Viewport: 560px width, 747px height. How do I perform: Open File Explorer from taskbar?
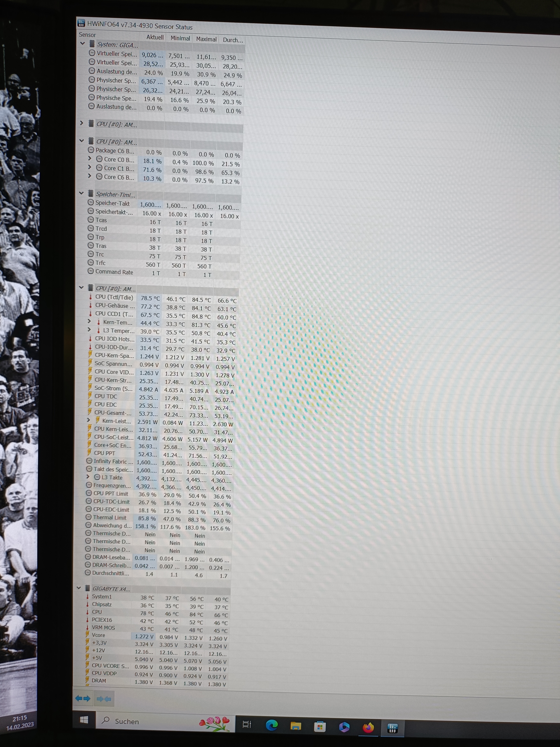pos(296,726)
